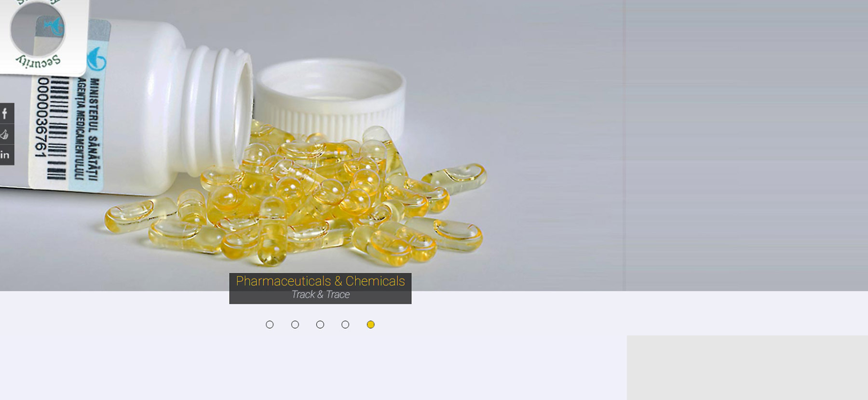
Task: Click the Track & Trace subtitle
Action: coord(320,294)
